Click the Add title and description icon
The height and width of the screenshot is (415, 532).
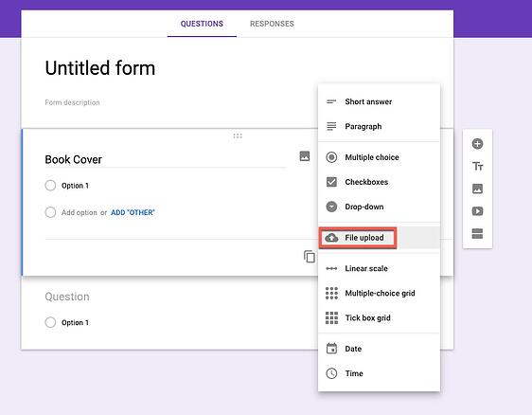[x=477, y=167]
